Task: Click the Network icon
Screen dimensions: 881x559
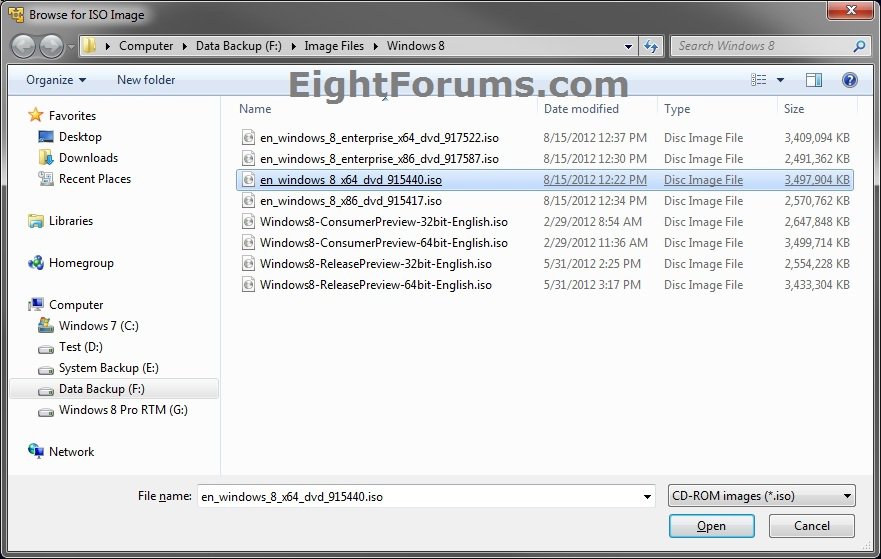Action: pos(35,451)
